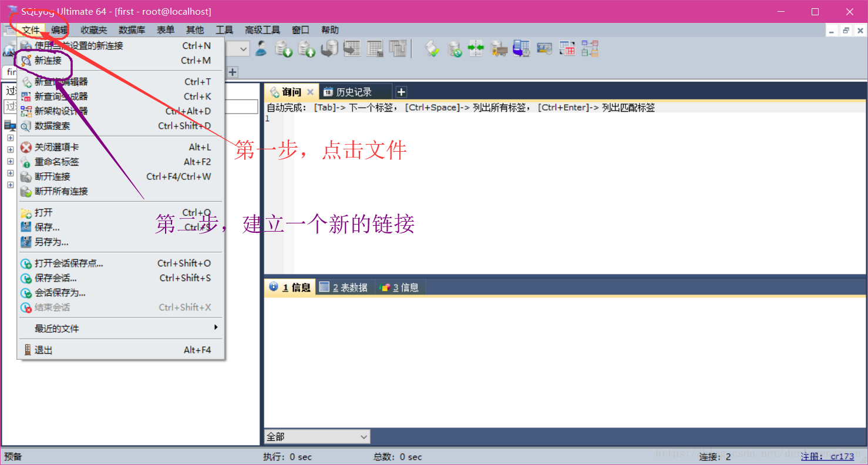Switch to the 3 信息 result tab

[x=399, y=287]
